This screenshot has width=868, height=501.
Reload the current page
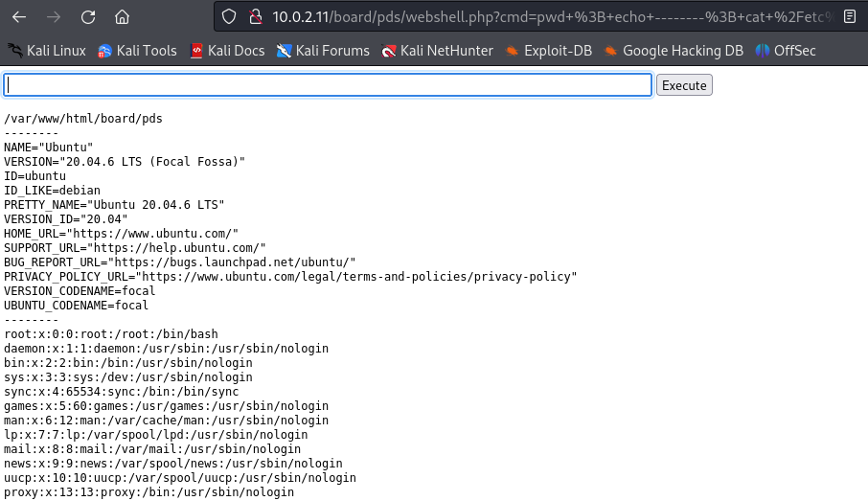(x=88, y=17)
